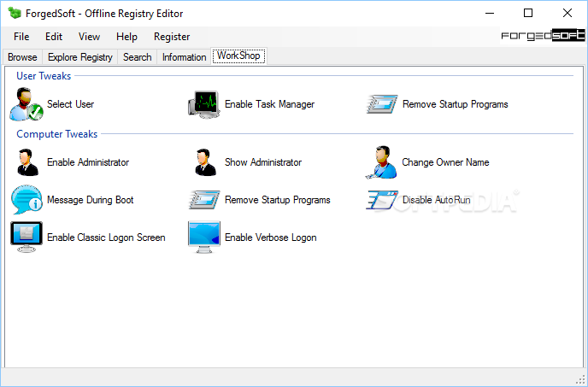Image resolution: width=588 pixels, height=387 pixels.
Task: Click the Select User label
Action: (x=70, y=104)
